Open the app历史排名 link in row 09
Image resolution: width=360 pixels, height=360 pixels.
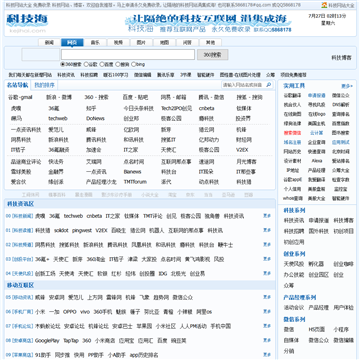144,355
